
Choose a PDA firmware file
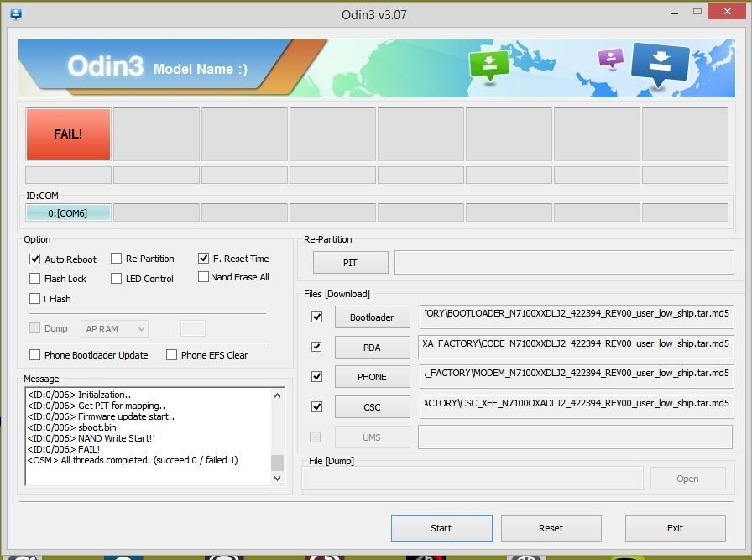tap(372, 347)
